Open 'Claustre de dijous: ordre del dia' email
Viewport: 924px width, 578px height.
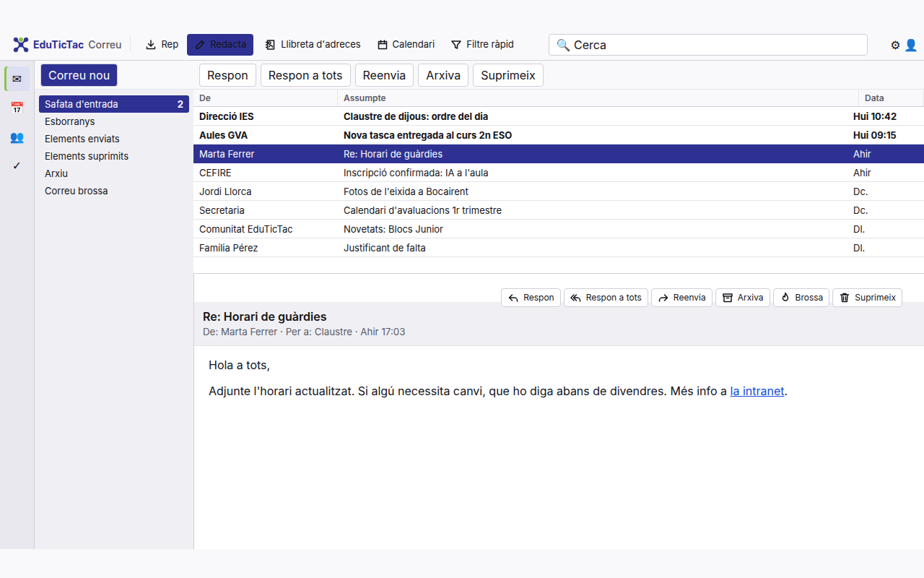(559, 116)
